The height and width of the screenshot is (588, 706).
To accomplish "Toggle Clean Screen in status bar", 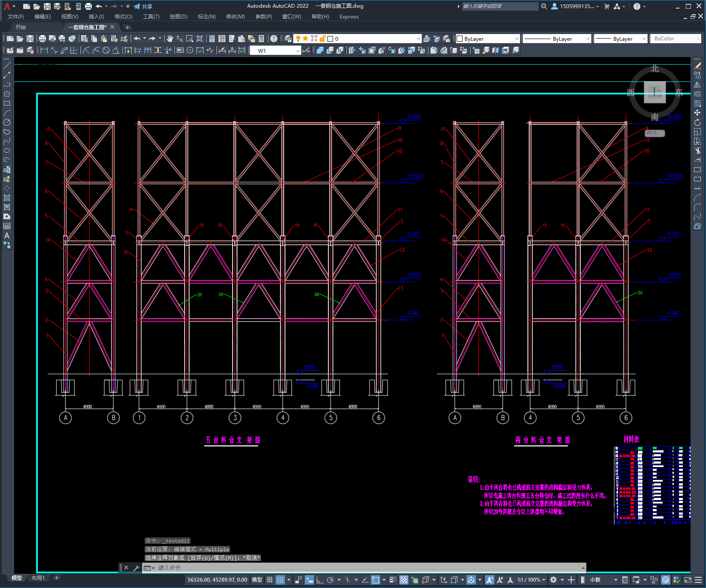I will click(688, 580).
